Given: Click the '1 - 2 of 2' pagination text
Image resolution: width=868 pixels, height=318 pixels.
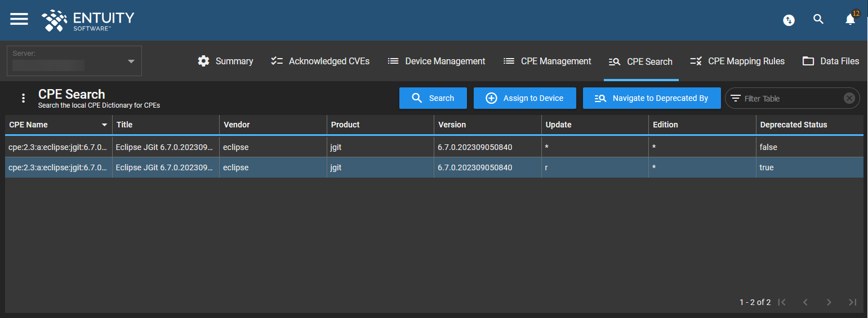Looking at the screenshot, I should click(755, 302).
